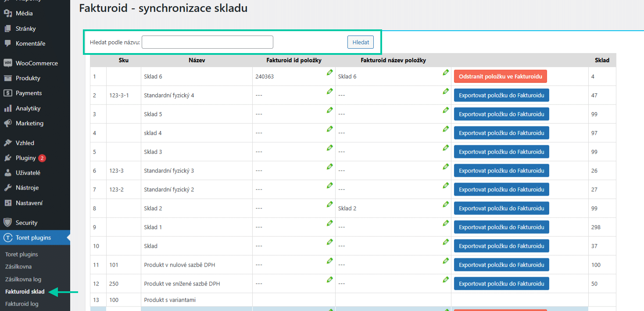
Task: Edit Fakturoid id for Standardní fyzický 4
Action: [330, 91]
